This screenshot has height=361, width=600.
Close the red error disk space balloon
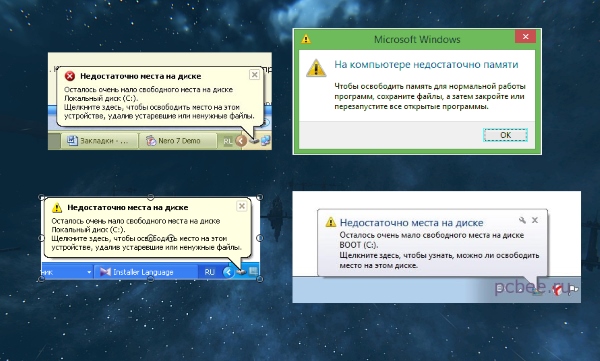pyautogui.click(x=254, y=75)
